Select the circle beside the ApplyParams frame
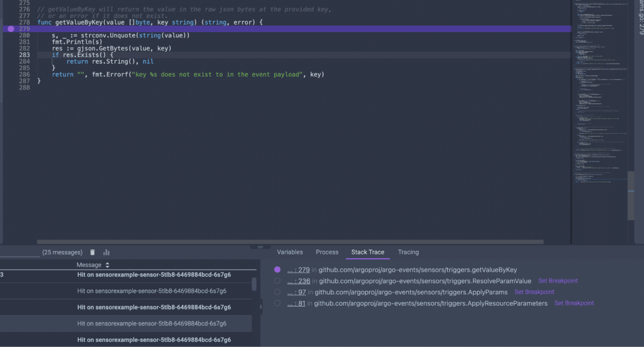This screenshot has width=644, height=347. 277,292
